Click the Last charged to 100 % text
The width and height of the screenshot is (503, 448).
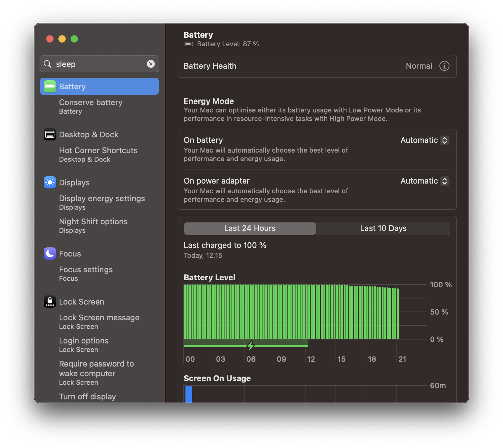point(225,245)
